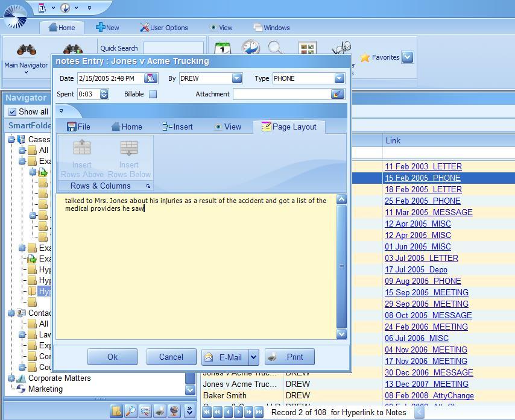Click the globe icon in Navigator bottom bar

click(x=174, y=411)
